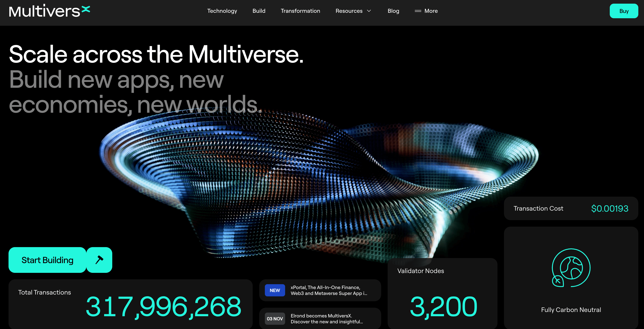Open the Elrond becomes MultiversX article
The height and width of the screenshot is (329, 644).
tap(326, 318)
